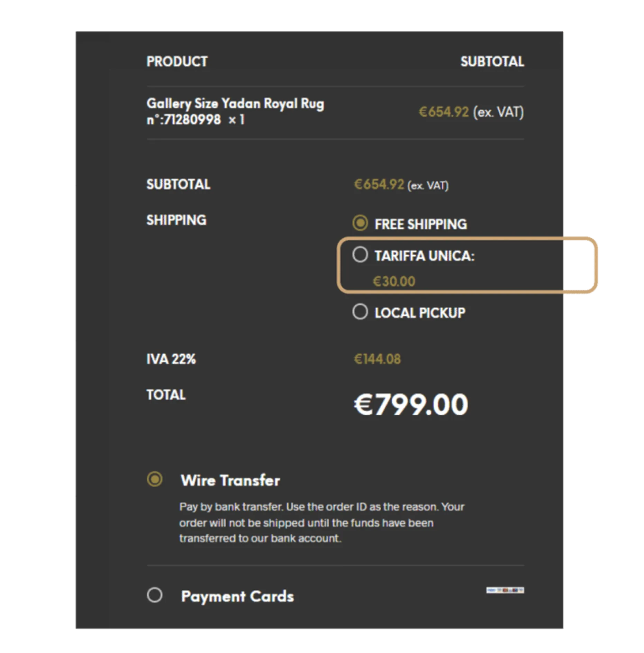Click the FREE SHIPPING label text
Viewport: 644px width, 653px height.
point(420,224)
